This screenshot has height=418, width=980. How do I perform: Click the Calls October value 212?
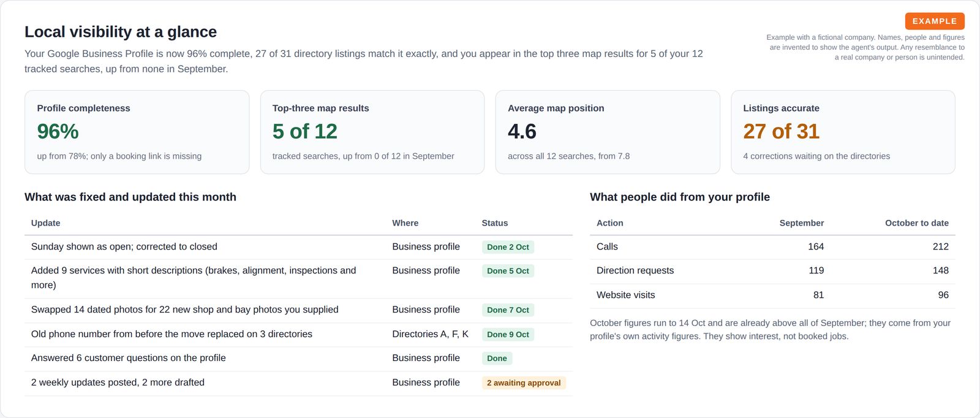coord(941,246)
